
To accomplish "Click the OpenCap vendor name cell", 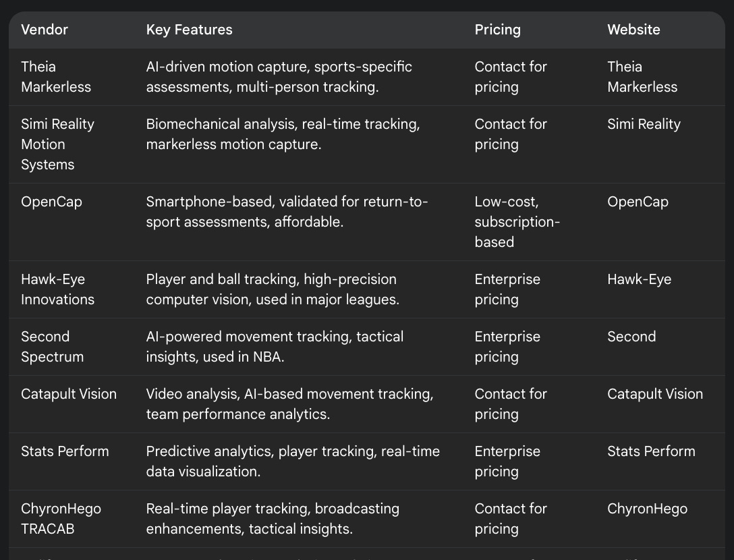I will (x=51, y=202).
